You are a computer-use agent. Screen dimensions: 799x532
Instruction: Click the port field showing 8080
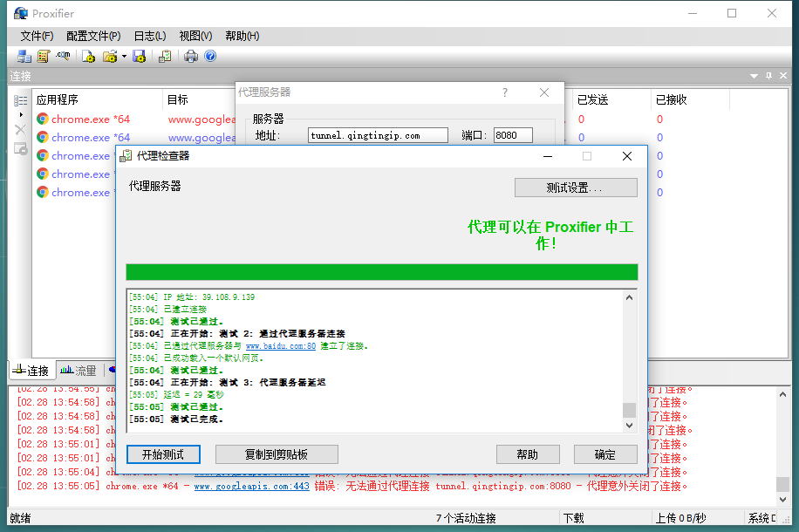pos(513,135)
